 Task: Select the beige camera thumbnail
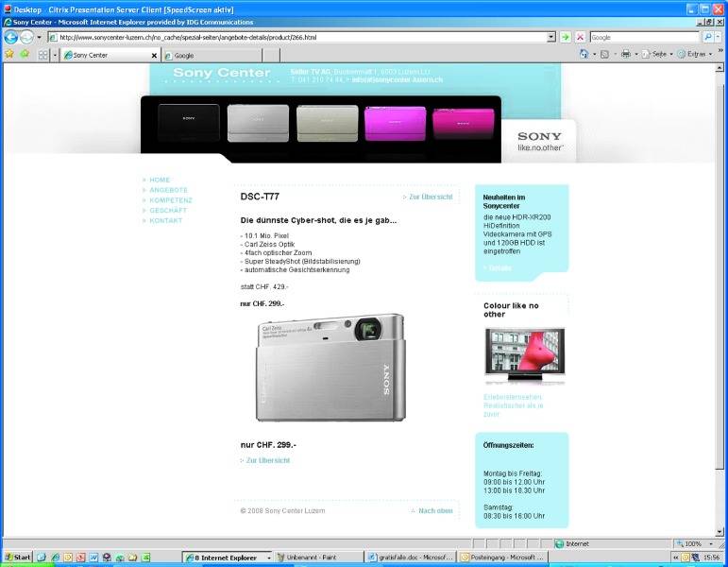[328, 123]
